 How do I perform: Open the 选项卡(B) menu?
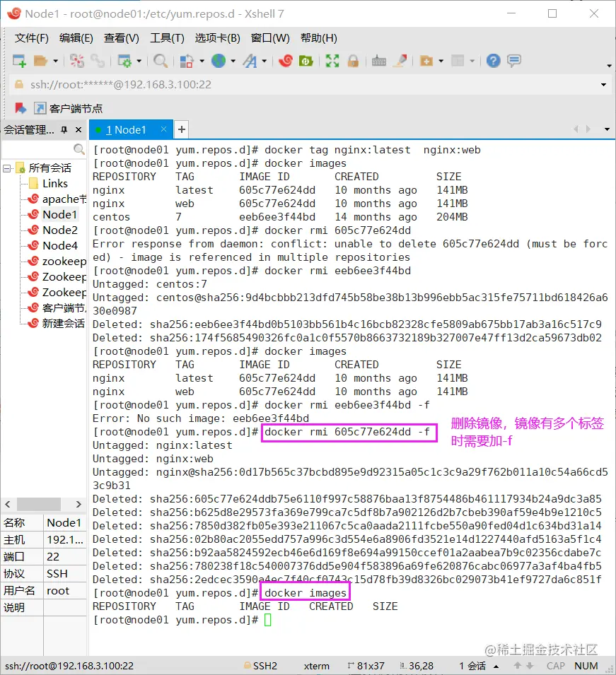218,38
